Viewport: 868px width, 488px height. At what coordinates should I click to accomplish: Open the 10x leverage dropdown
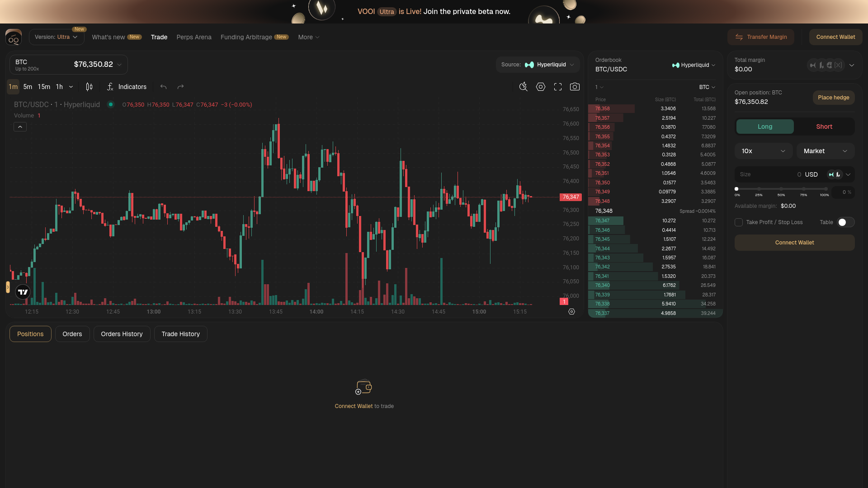click(764, 151)
